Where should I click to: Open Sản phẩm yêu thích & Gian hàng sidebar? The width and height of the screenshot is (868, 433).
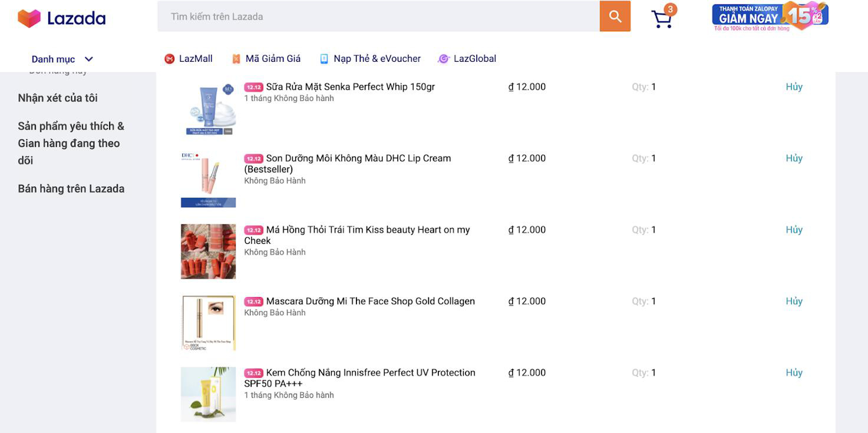(x=71, y=143)
